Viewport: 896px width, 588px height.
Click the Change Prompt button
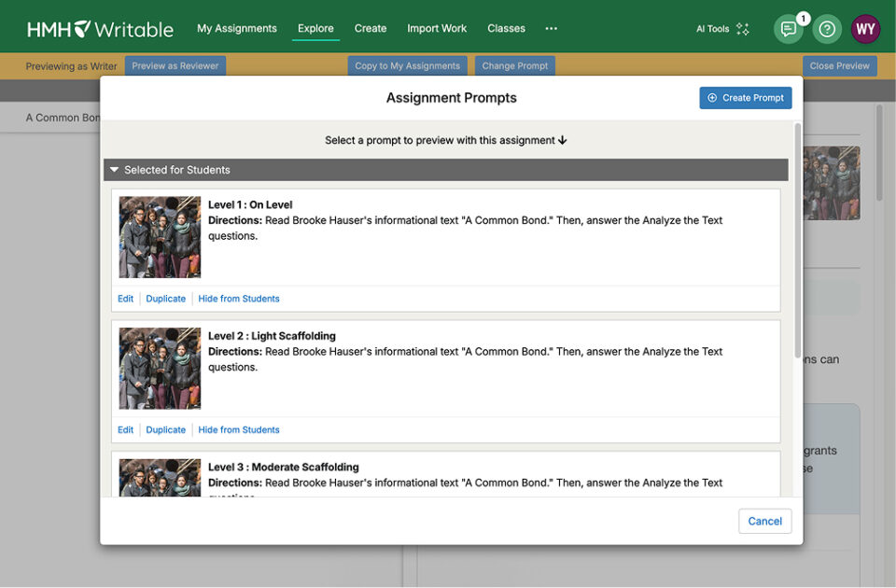click(x=515, y=65)
